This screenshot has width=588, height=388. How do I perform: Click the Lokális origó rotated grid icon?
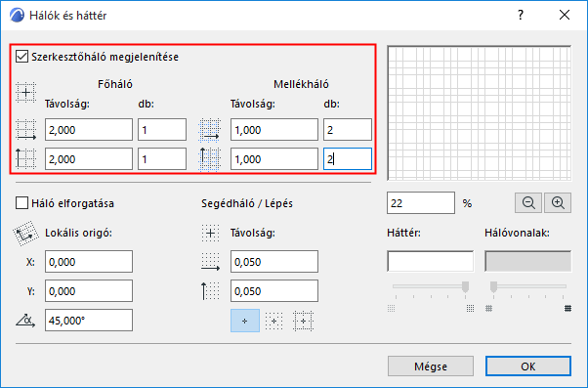coord(25,233)
